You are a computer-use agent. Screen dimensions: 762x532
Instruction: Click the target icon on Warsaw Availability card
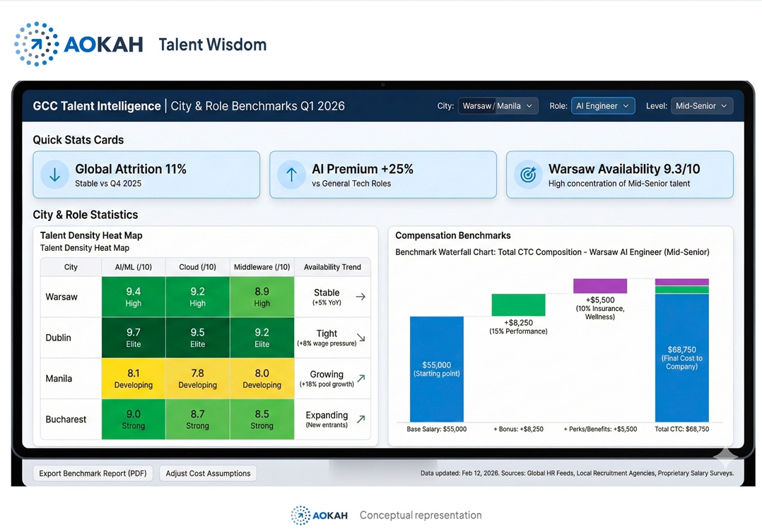(528, 175)
